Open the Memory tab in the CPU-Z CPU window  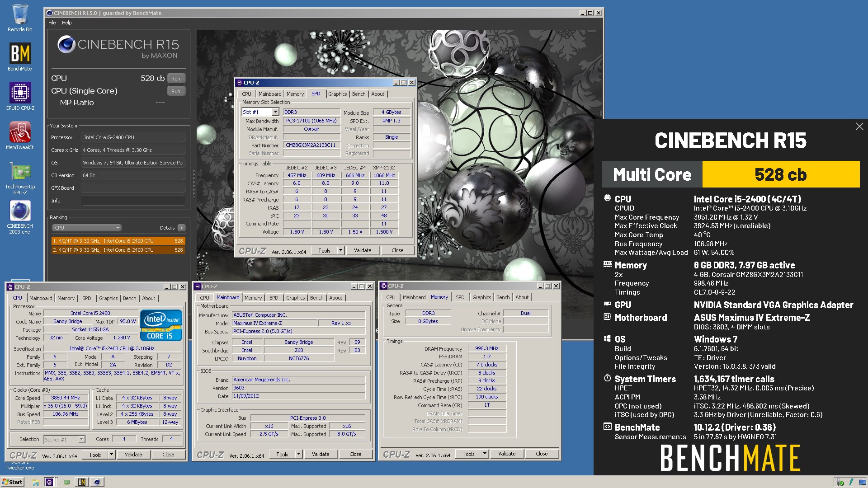66,298
